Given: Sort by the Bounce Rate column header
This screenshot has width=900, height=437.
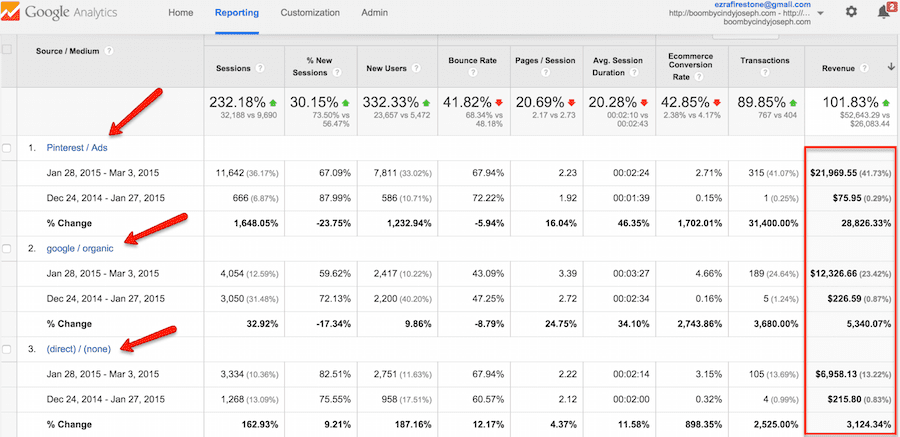Looking at the screenshot, I should point(473,60).
